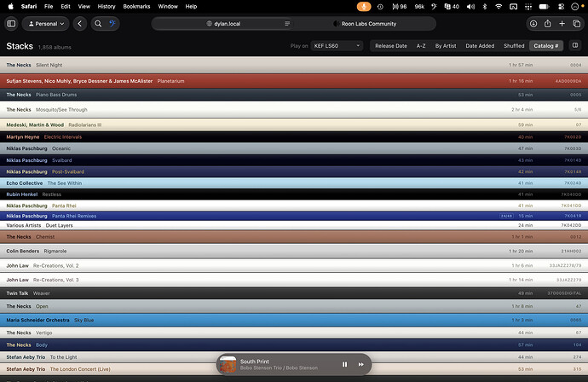Open the Edit menu
588x382 pixels.
(x=66, y=6)
